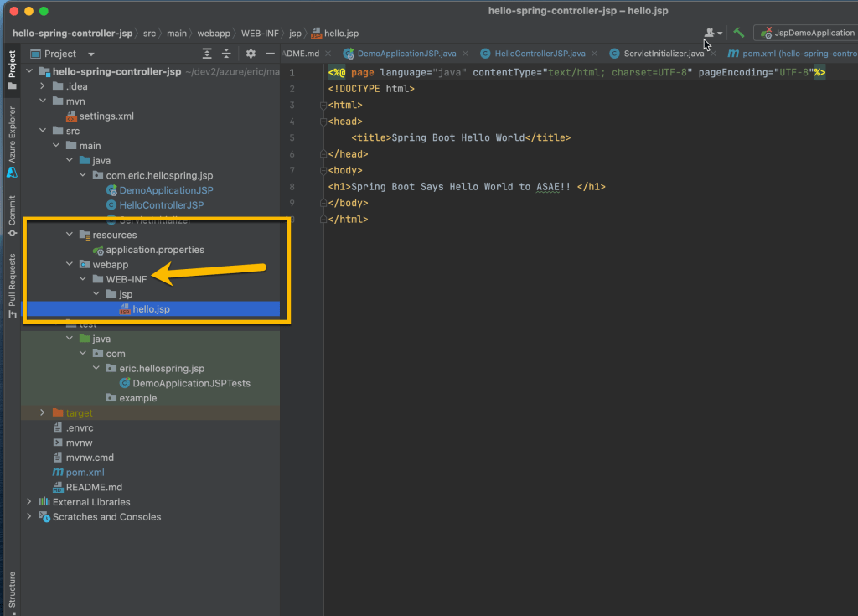Viewport: 858px width, 616px height.
Task: Open the Commit tool window
Action: pos(12,215)
